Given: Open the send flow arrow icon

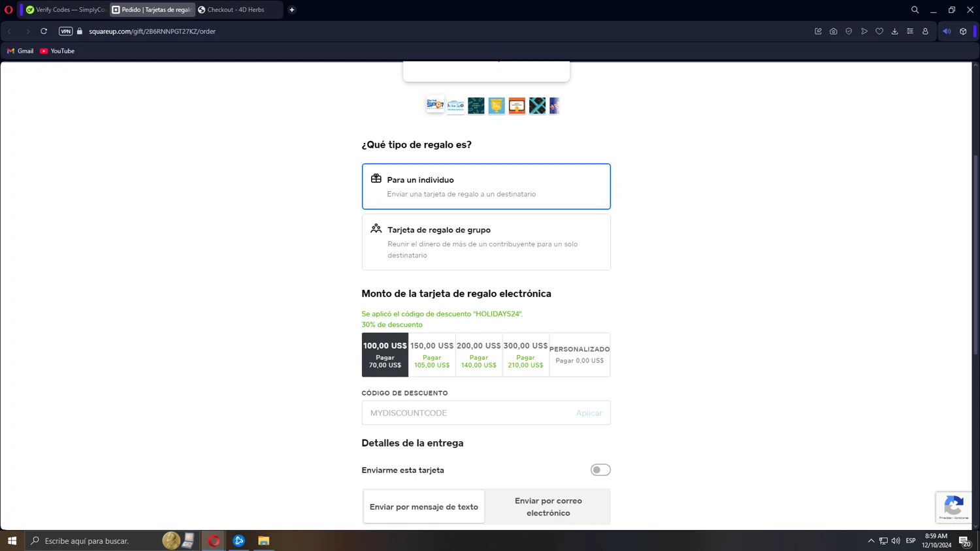Looking at the screenshot, I should pos(864,31).
